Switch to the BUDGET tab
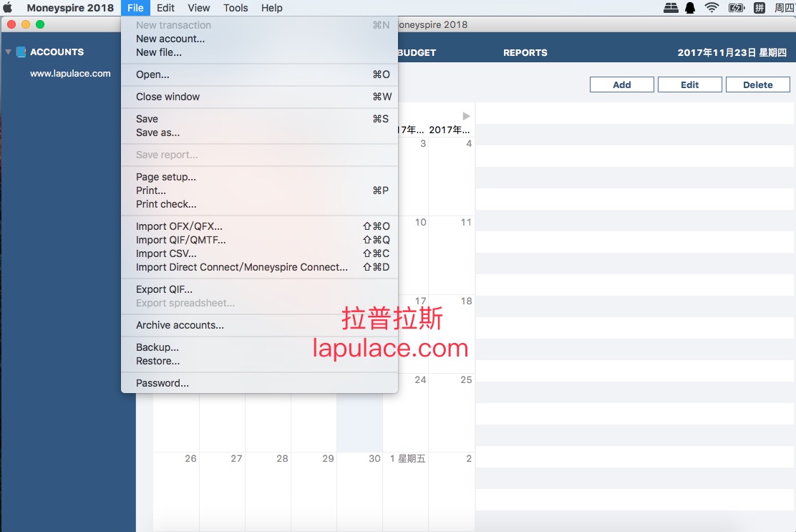Screen dimensions: 796x532 coord(417,52)
